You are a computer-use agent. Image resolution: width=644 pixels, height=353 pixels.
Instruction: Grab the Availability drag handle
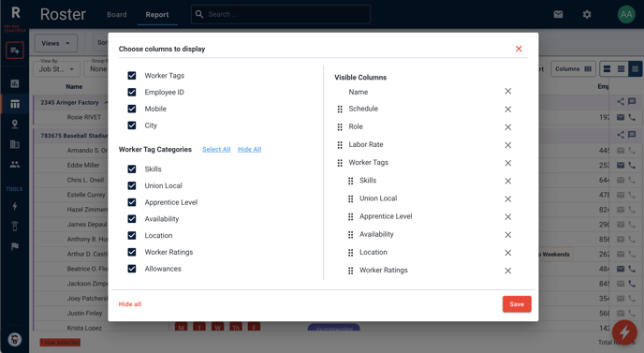(x=350, y=235)
